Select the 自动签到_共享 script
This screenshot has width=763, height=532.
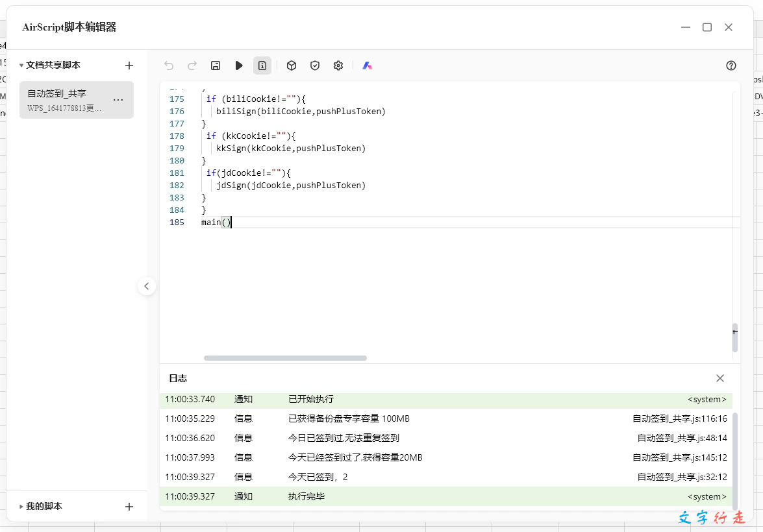coord(77,100)
